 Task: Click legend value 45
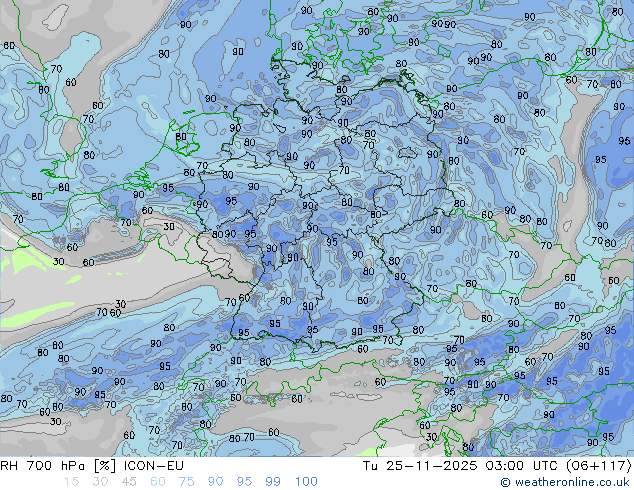129,482
